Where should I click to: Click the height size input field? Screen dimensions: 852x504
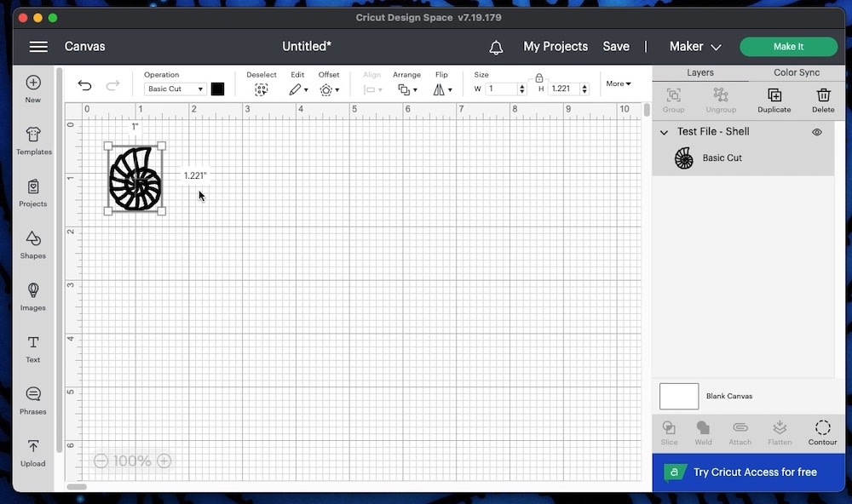click(564, 89)
